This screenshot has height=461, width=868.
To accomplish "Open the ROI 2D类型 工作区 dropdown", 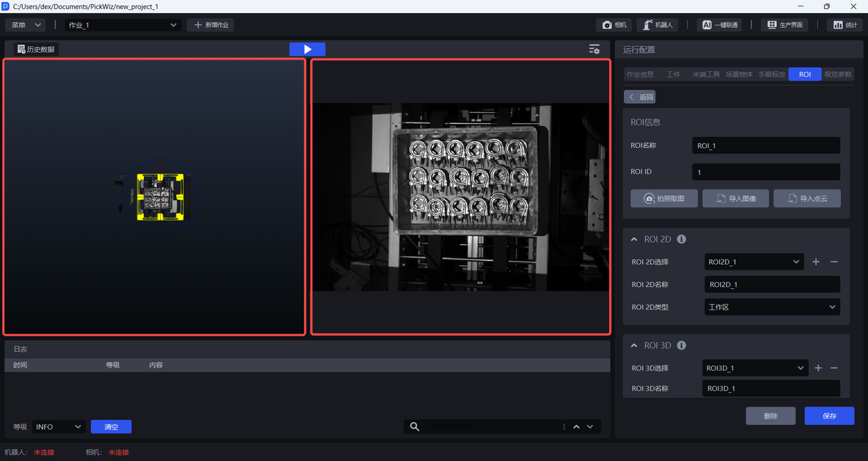I will 772,307.
